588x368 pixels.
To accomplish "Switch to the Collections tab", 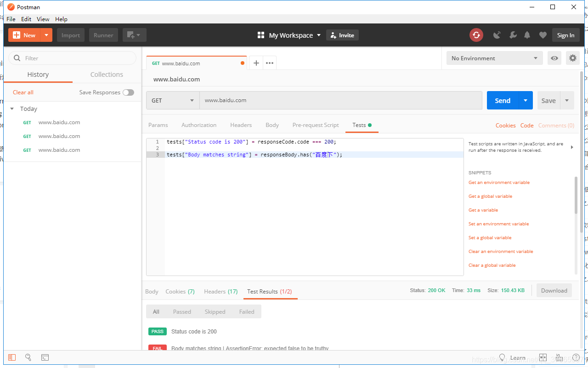I will pyautogui.click(x=107, y=75).
